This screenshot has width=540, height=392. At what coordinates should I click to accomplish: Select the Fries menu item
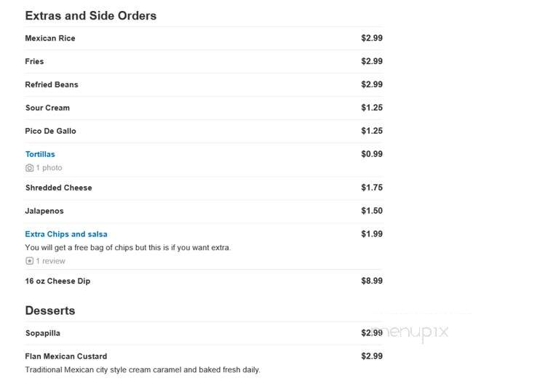[34, 61]
